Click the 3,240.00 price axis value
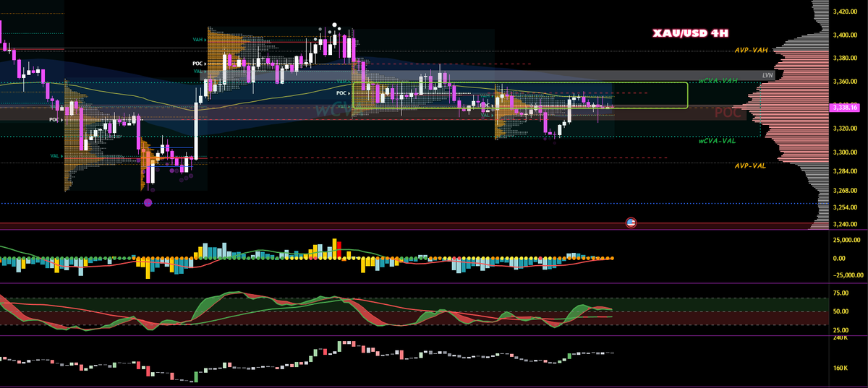This screenshot has height=388, width=868. (x=845, y=224)
